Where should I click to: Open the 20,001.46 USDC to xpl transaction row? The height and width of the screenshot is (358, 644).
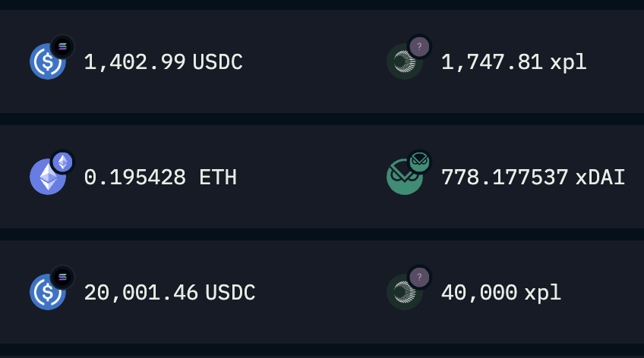pyautogui.click(x=322, y=292)
